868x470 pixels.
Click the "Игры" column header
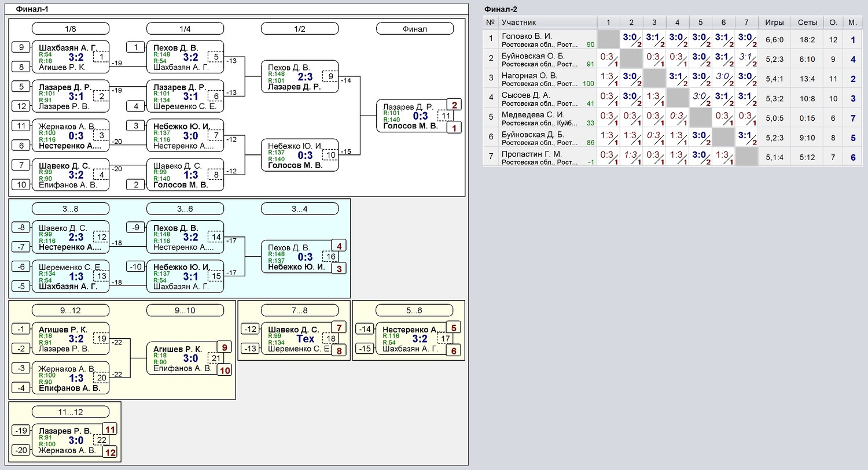(x=774, y=23)
